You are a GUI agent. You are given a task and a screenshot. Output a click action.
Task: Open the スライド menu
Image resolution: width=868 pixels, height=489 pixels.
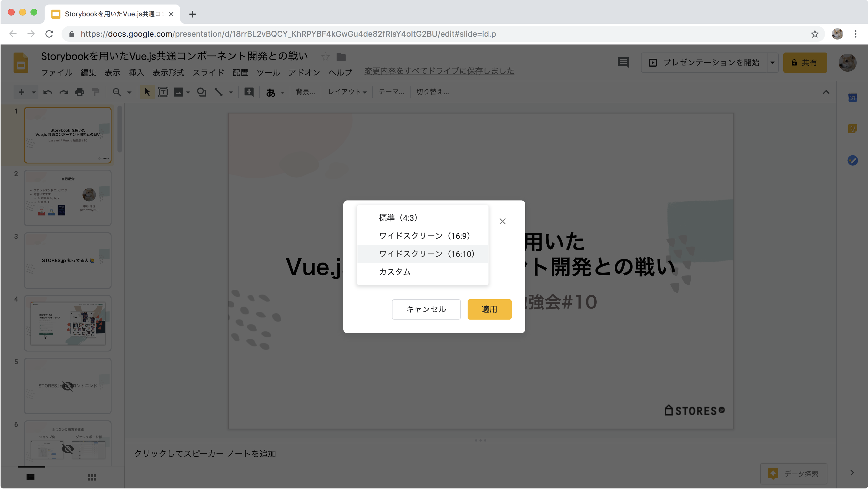click(208, 73)
